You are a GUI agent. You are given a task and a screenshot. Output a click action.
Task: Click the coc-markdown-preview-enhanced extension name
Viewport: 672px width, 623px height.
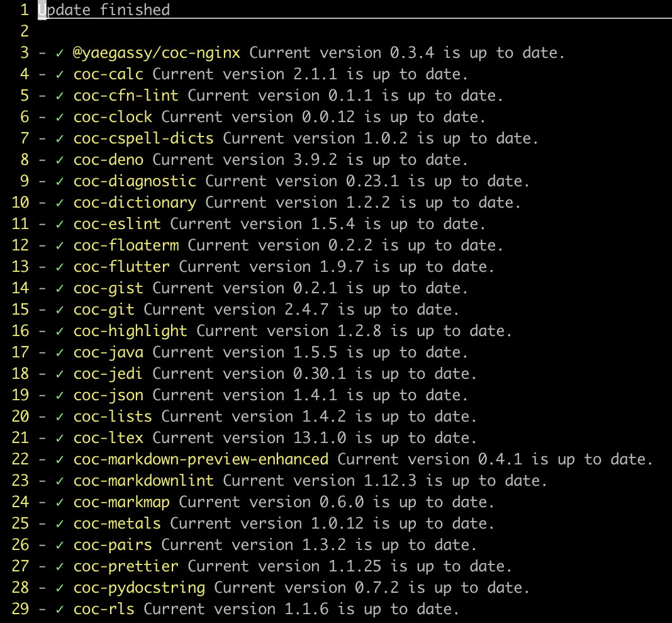pos(201,459)
